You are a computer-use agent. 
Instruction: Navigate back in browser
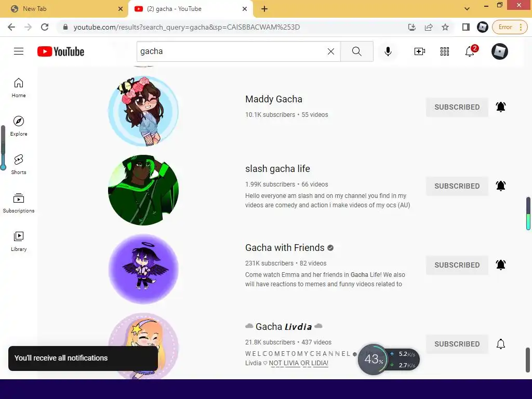11,27
